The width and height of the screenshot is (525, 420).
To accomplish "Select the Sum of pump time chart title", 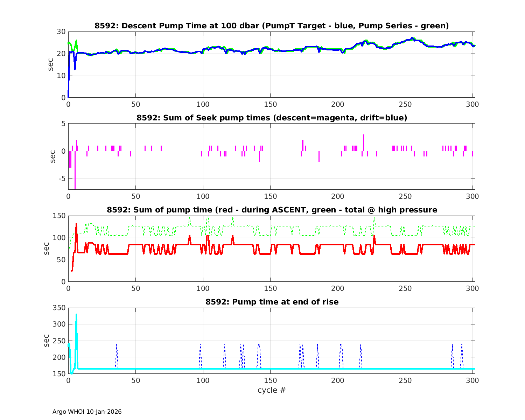I will (x=272, y=210).
